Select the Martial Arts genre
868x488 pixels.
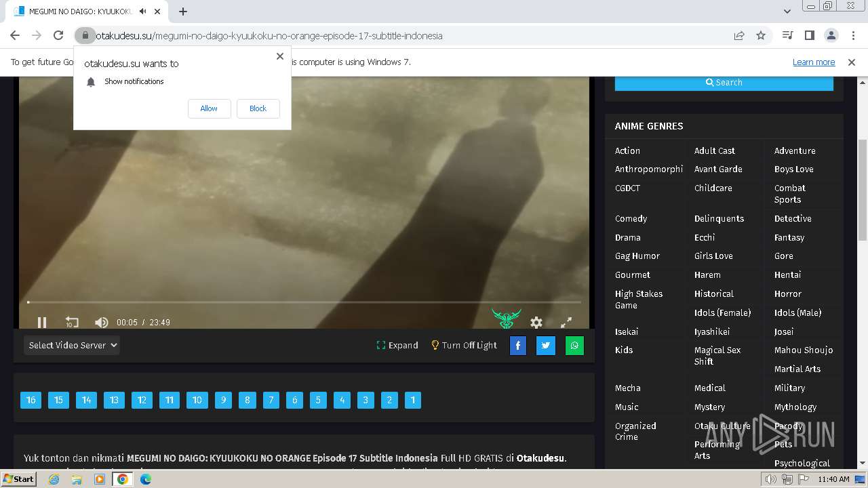(x=797, y=369)
